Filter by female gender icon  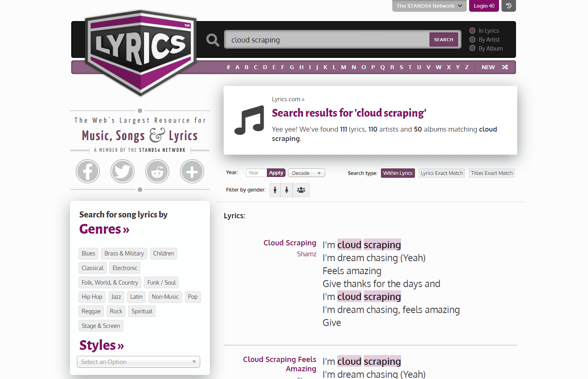tap(286, 190)
